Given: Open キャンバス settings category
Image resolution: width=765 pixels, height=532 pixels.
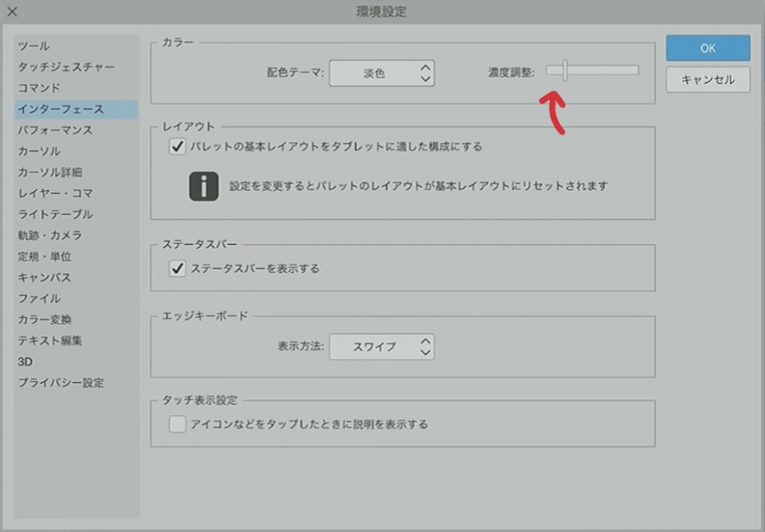Looking at the screenshot, I should [x=44, y=277].
